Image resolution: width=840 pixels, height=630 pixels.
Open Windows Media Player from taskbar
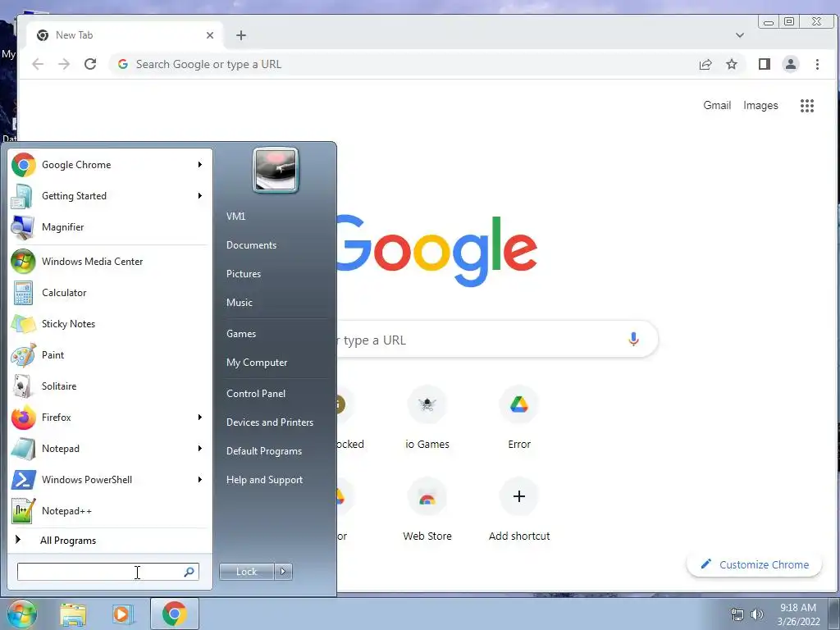coord(123,614)
